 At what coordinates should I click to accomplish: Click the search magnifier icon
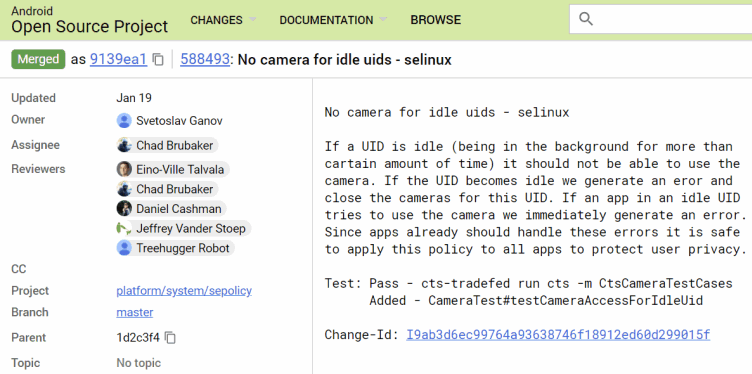(x=586, y=19)
